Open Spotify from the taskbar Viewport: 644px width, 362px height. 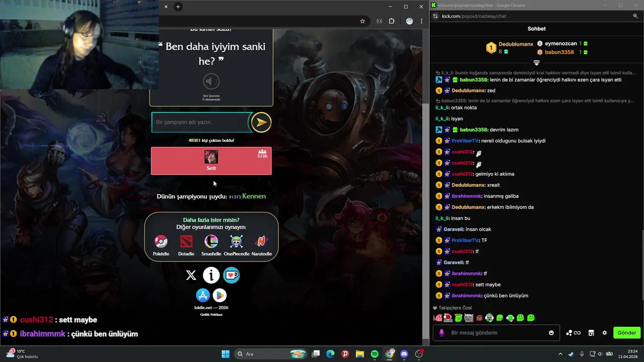(x=375, y=354)
